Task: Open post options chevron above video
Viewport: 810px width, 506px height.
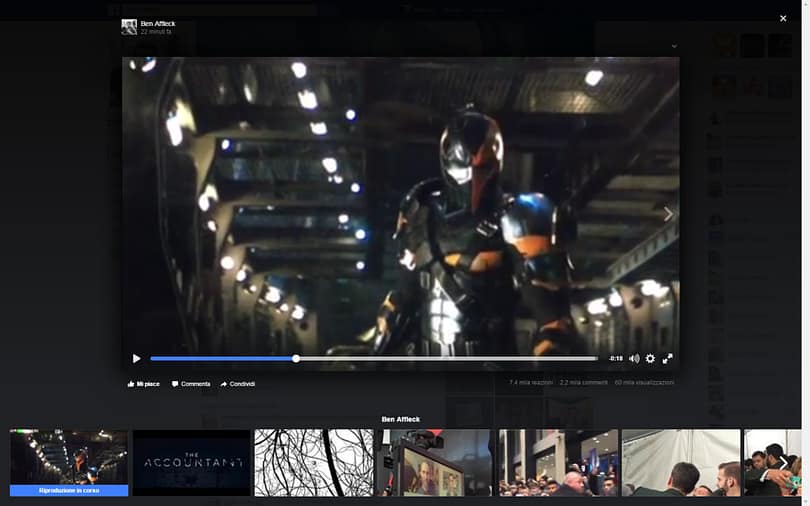Action: 674,46
